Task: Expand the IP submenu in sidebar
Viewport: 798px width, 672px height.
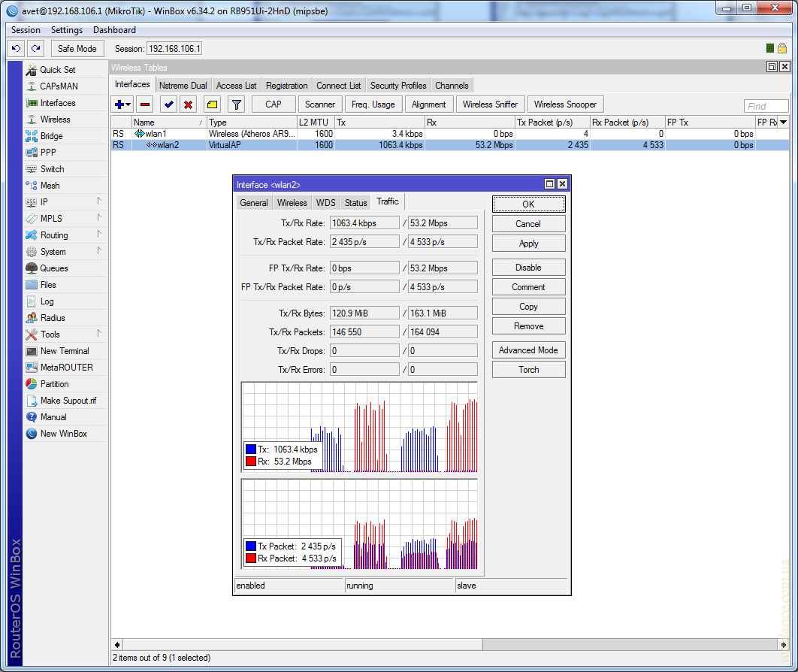Action: click(44, 202)
